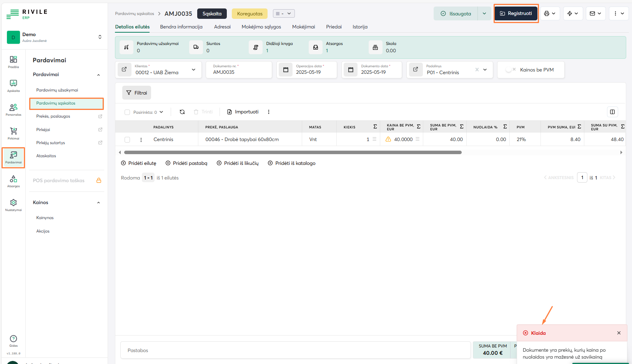Open the Gidas help icon

(13, 340)
